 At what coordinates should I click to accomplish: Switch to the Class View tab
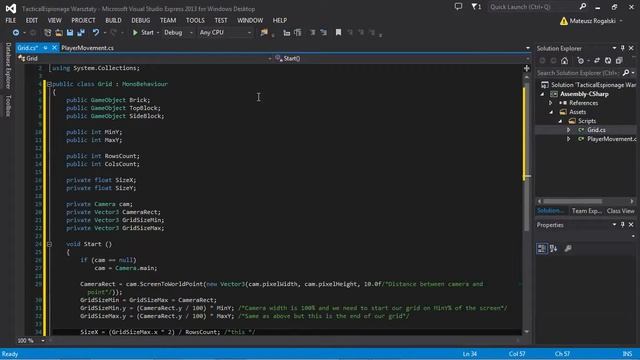point(620,211)
